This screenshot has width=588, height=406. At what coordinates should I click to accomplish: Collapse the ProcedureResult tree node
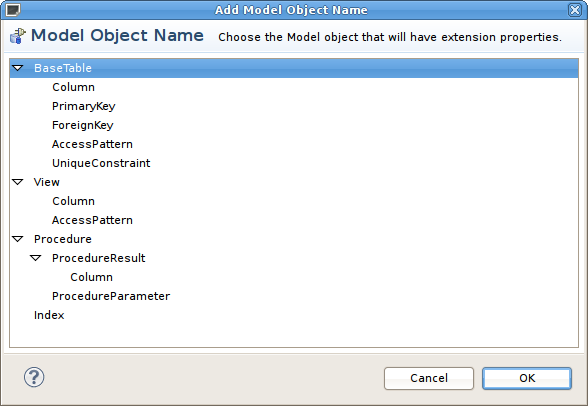point(36,258)
